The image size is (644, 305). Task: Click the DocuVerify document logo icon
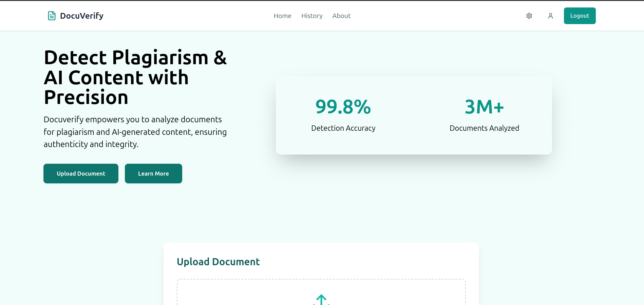point(52,16)
